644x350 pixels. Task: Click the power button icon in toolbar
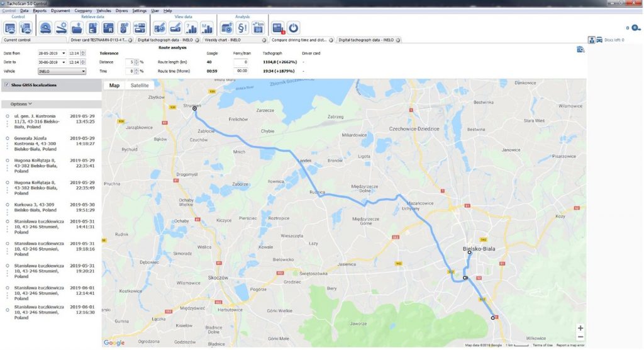click(293, 28)
